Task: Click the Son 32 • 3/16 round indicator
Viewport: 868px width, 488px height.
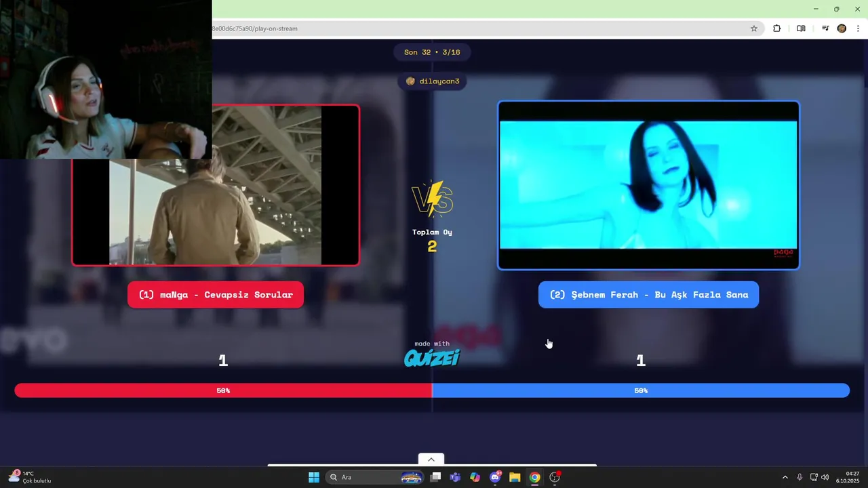Action: [x=432, y=52]
